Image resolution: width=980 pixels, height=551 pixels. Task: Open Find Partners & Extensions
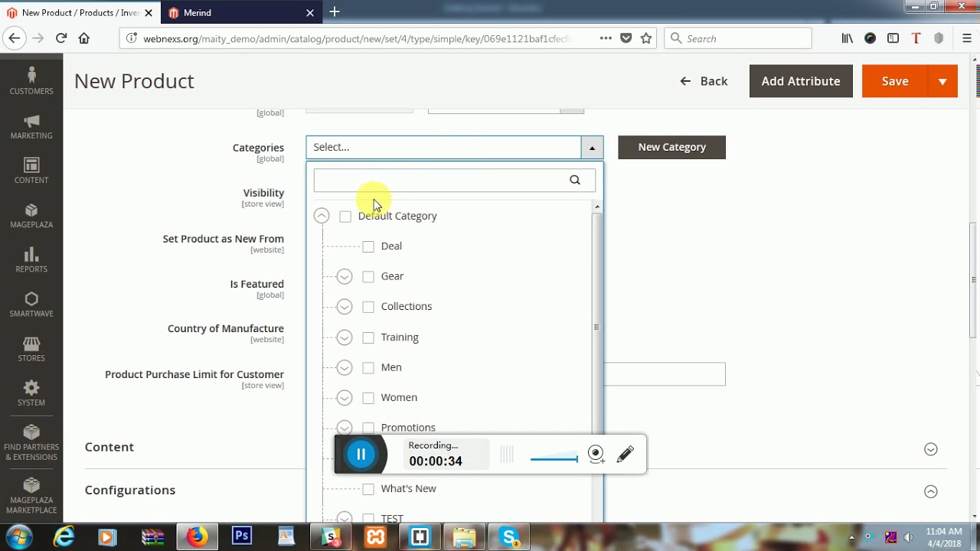(31, 442)
